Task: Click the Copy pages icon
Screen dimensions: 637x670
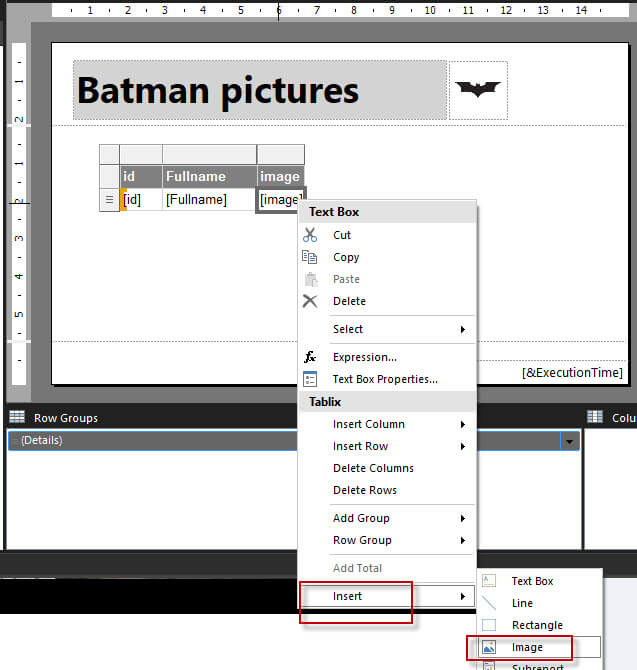Action: [309, 257]
